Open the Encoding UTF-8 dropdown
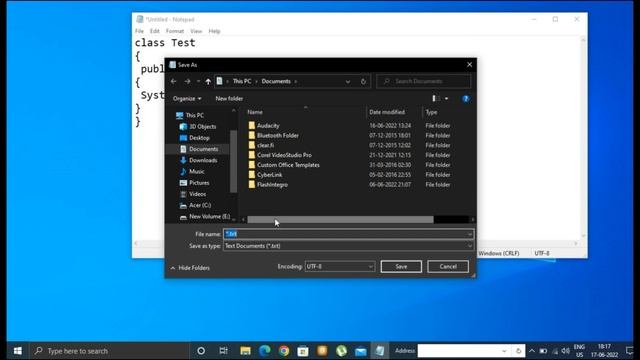Viewport: 640px width, 360px height. pyautogui.click(x=339, y=267)
